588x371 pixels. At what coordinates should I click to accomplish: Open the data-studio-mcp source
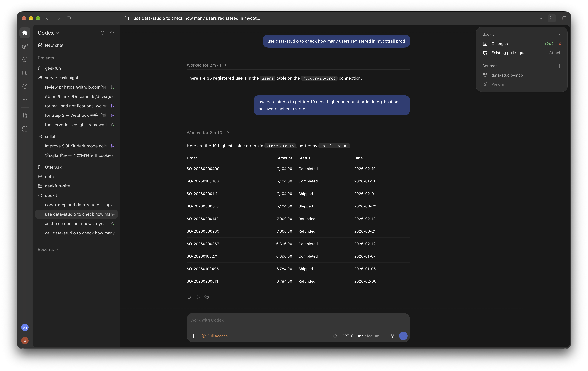(522, 75)
